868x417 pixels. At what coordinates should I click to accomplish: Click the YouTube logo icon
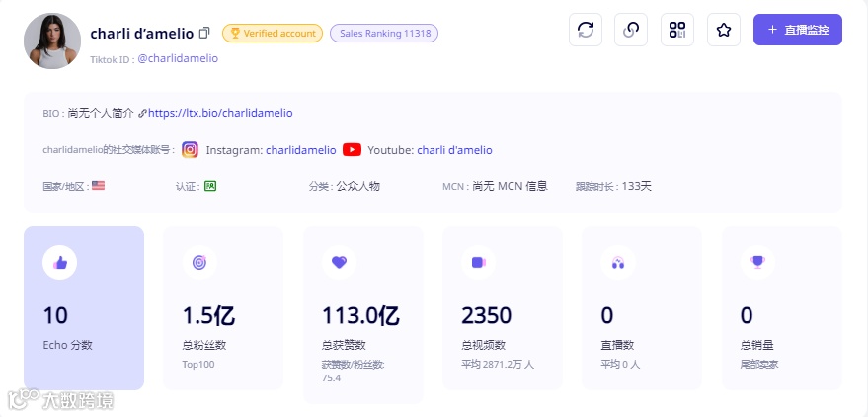pyautogui.click(x=352, y=150)
